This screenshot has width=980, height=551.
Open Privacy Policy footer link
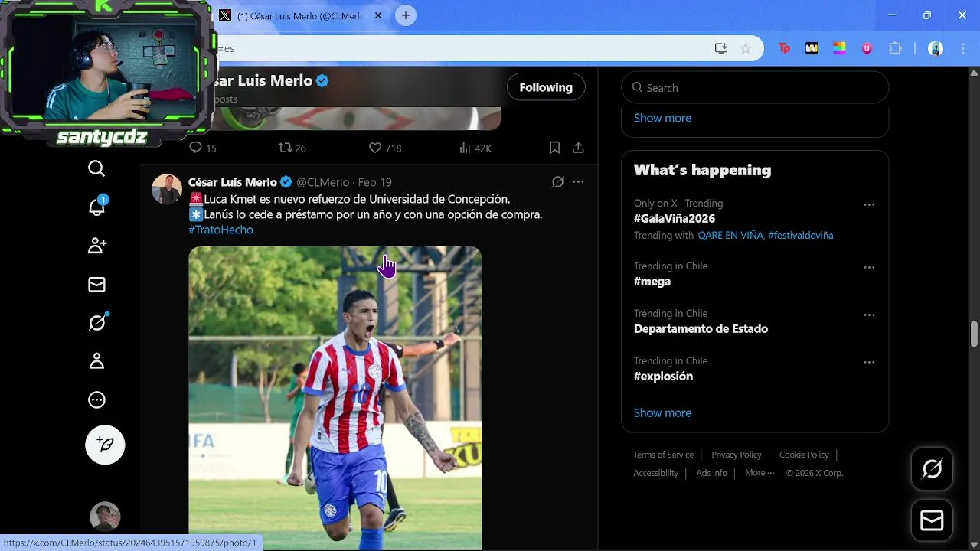(x=737, y=455)
